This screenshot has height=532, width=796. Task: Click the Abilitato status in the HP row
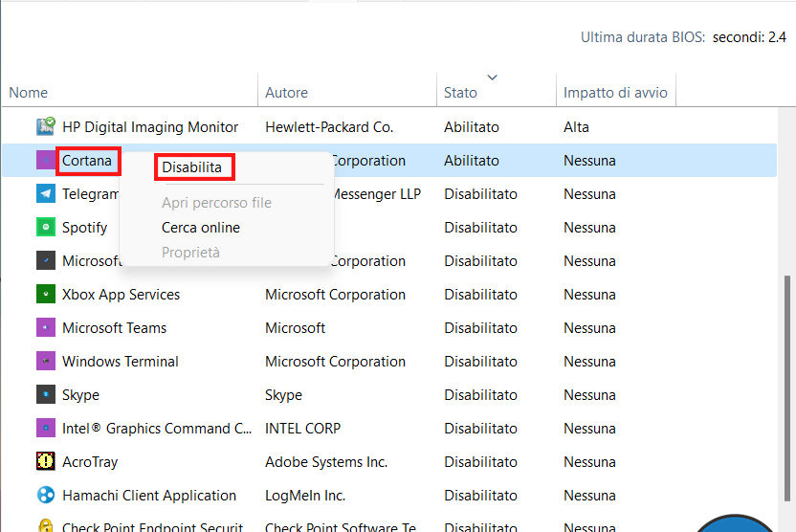[472, 127]
